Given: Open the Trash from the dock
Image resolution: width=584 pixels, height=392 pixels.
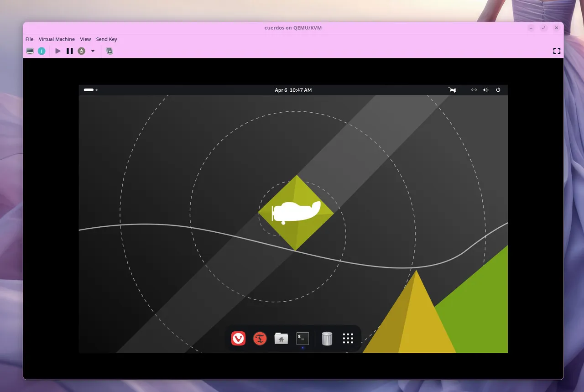Looking at the screenshot, I should [327, 338].
